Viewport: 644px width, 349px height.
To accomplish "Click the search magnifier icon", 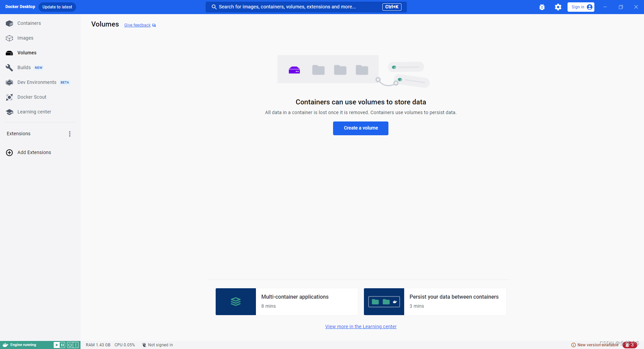I will click(214, 7).
